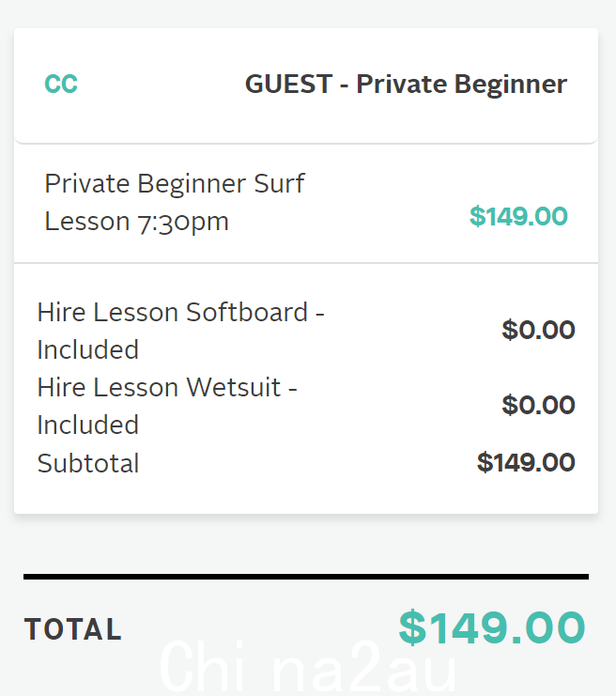Click the word Surf in lesson name
This screenshot has width=616, height=696.
pyautogui.click(x=279, y=183)
